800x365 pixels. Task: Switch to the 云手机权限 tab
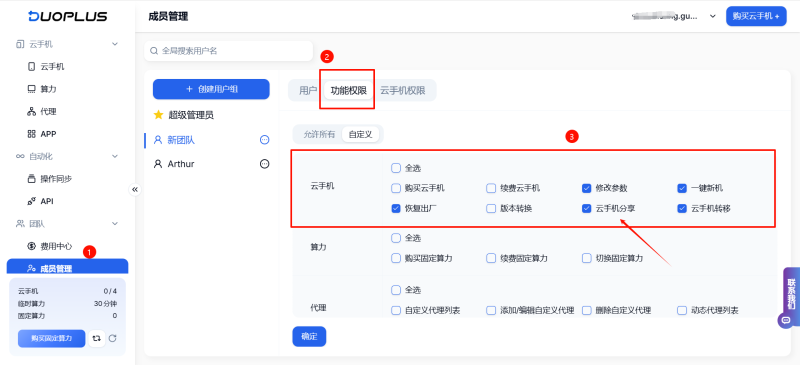[x=403, y=91]
